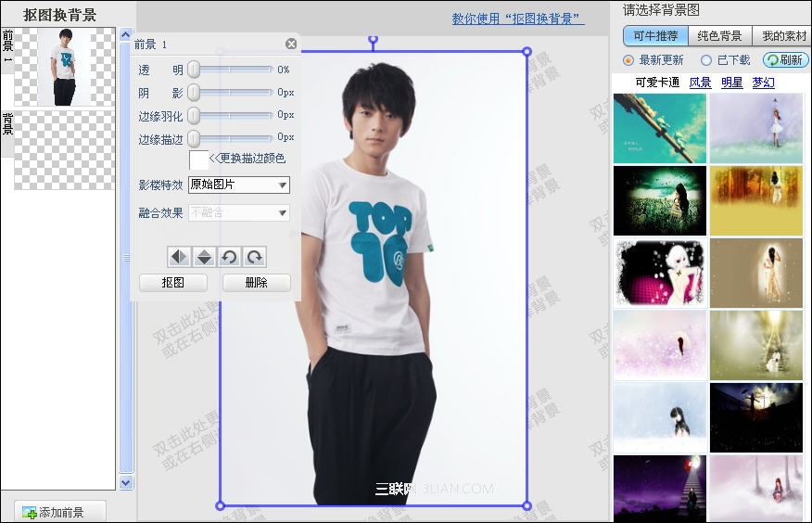The width and height of the screenshot is (812, 523).
Task: Flip the foreground vertically
Action: [x=205, y=257]
